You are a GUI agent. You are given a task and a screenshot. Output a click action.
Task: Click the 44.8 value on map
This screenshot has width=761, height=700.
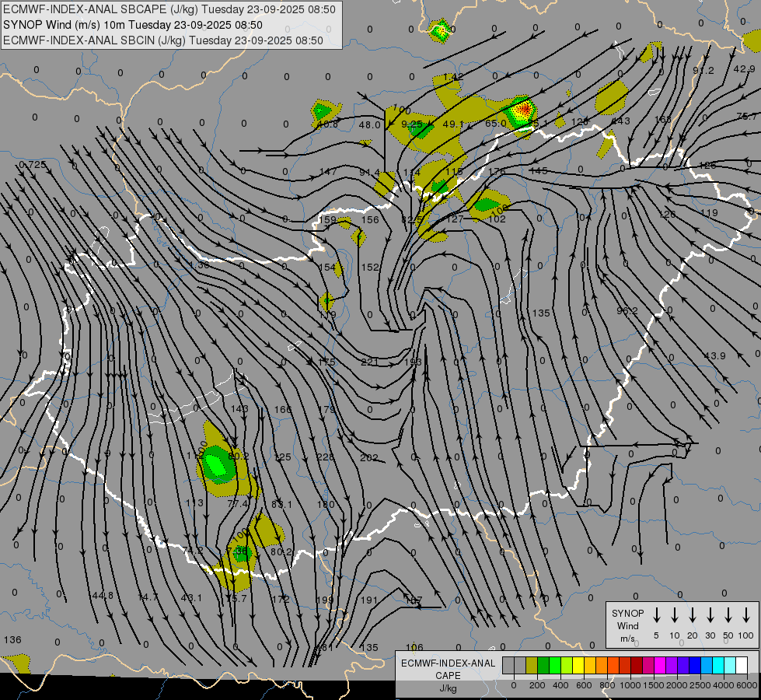click(102, 596)
